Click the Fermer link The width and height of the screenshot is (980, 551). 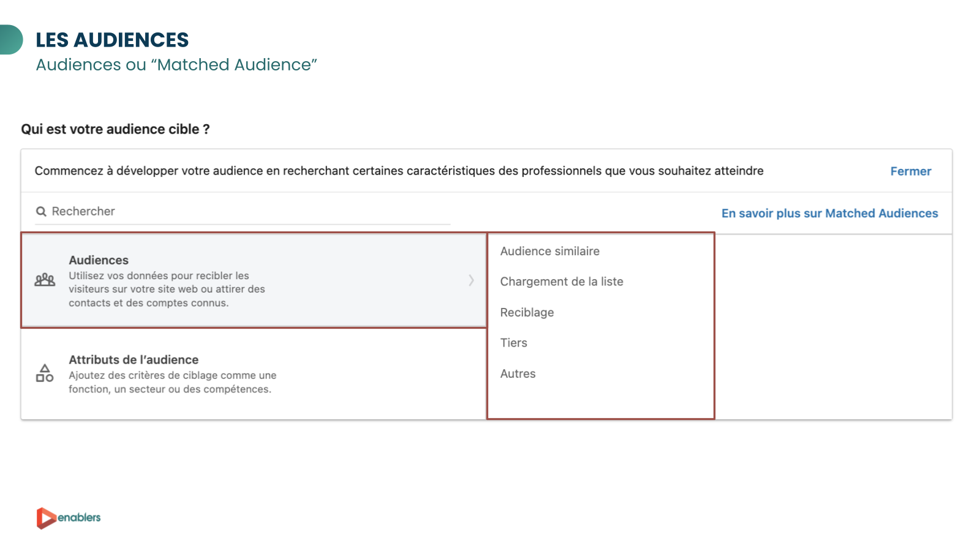click(x=910, y=171)
